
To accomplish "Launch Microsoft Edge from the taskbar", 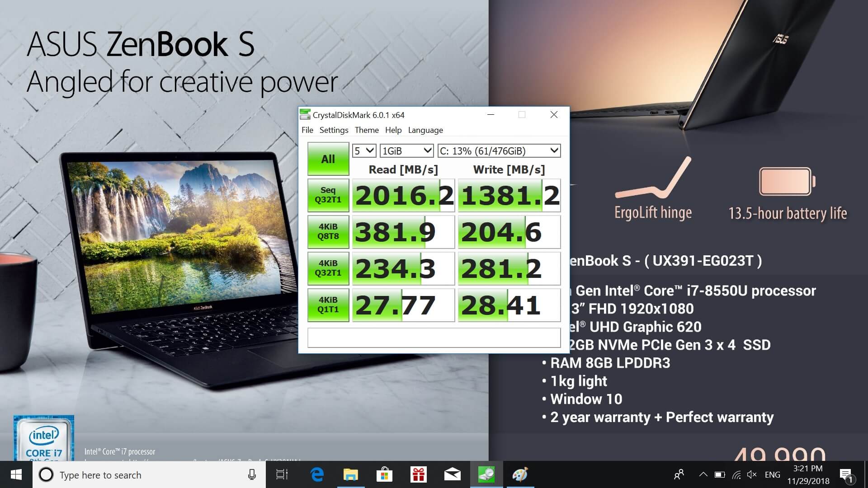I will click(317, 474).
